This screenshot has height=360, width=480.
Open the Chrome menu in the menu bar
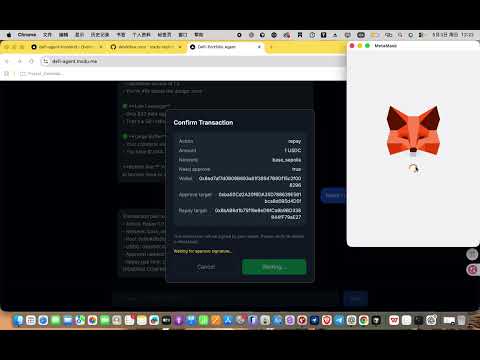click(27, 35)
